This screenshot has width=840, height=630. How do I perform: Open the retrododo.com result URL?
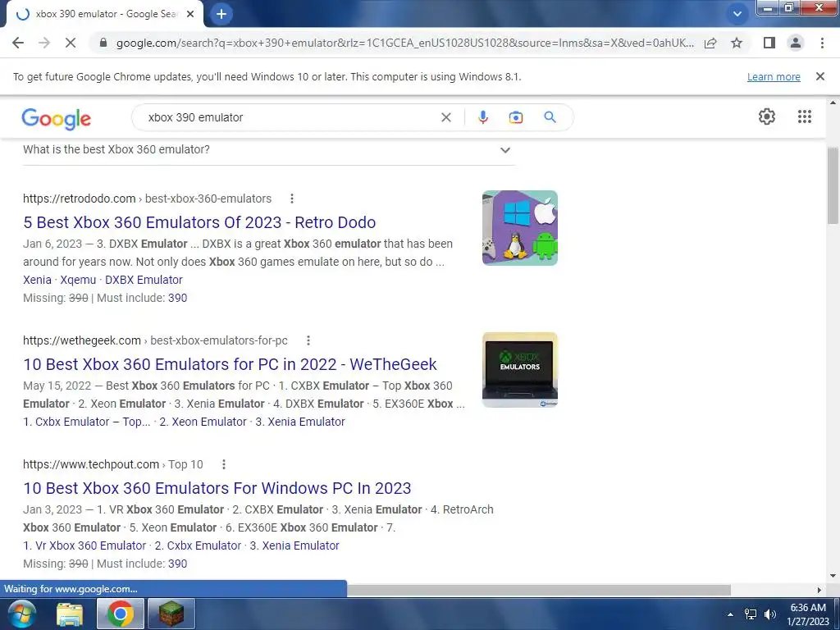coord(147,199)
